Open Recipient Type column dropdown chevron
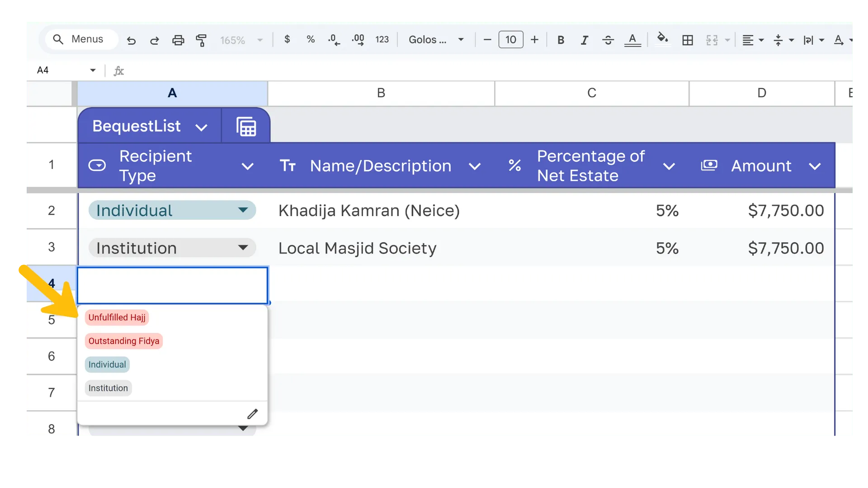 [x=247, y=166]
